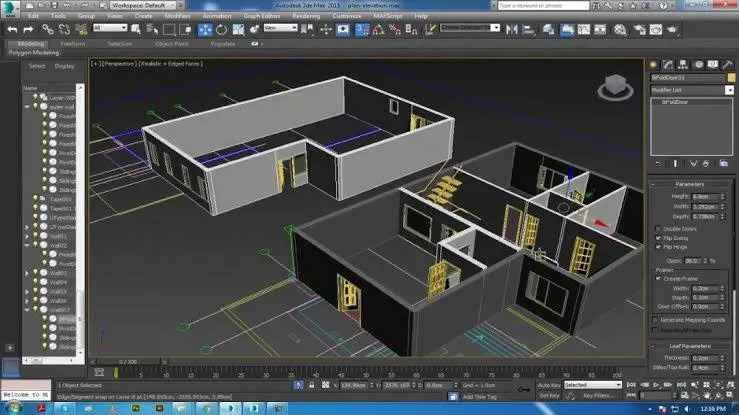This screenshot has height=415, width=739.
Task: Activate the Mirror tool in toolbar
Action: point(512,30)
